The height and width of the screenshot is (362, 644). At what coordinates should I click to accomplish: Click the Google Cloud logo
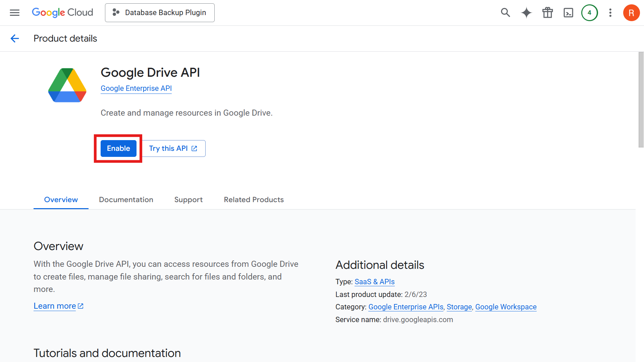pyautogui.click(x=62, y=13)
